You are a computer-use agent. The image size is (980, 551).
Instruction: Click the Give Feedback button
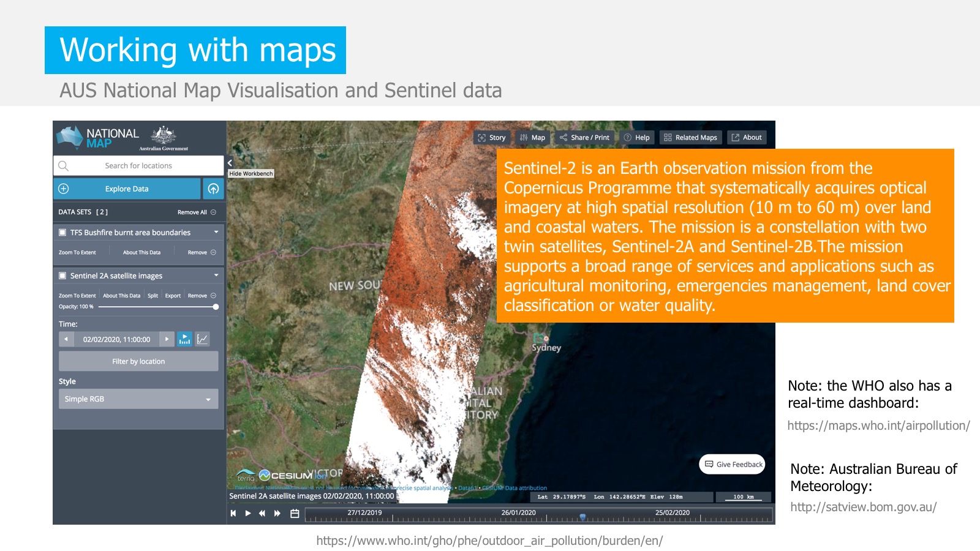(x=733, y=464)
